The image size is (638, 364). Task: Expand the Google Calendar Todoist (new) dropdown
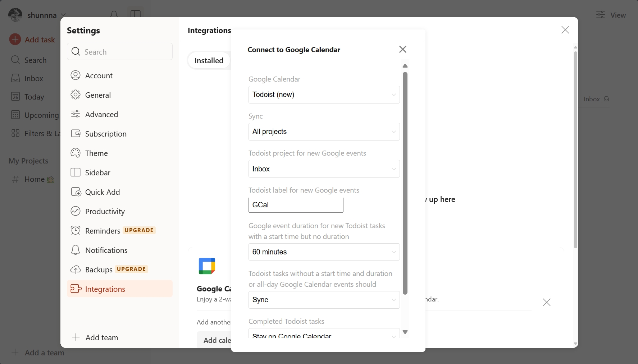(x=324, y=95)
